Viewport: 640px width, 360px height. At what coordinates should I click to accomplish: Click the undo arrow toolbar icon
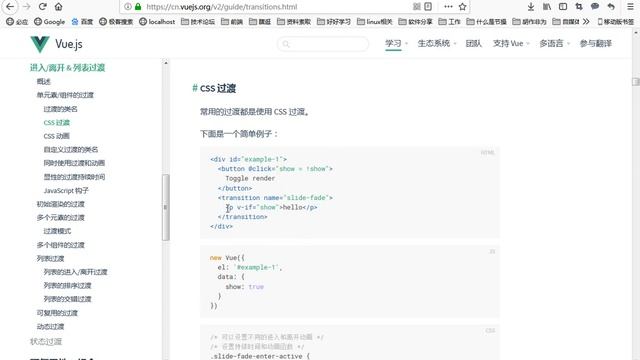click(611, 7)
